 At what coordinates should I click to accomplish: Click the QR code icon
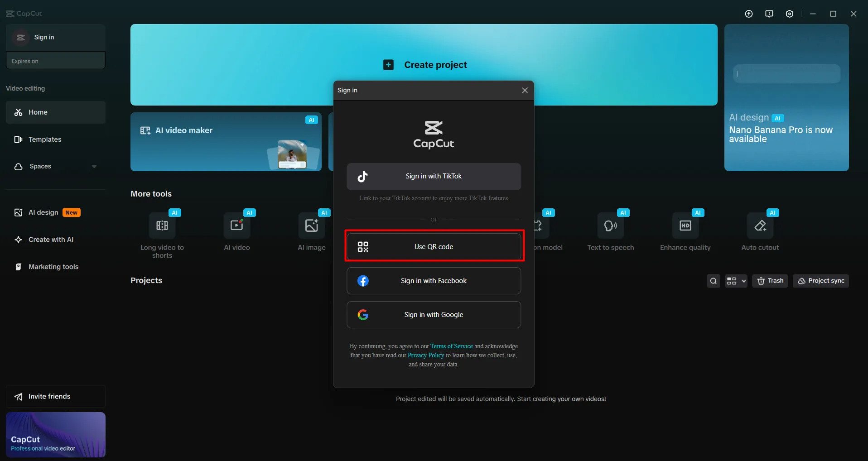point(363,247)
